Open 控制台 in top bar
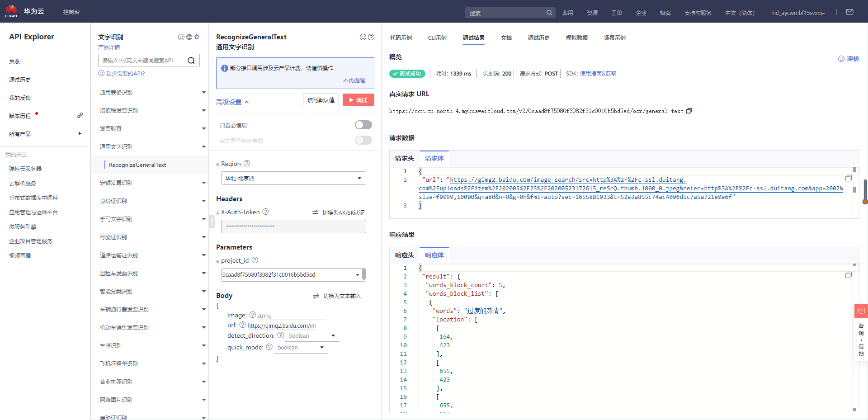868x420 pixels. 71,12
